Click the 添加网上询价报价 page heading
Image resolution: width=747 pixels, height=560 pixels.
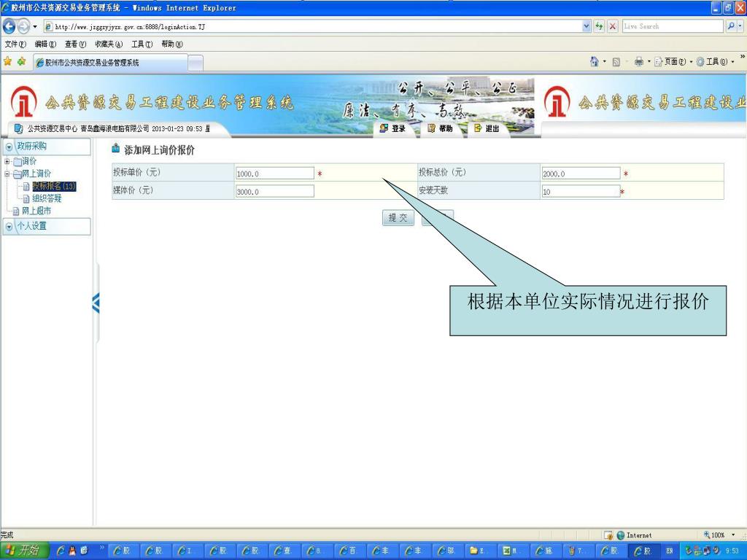coord(160,150)
